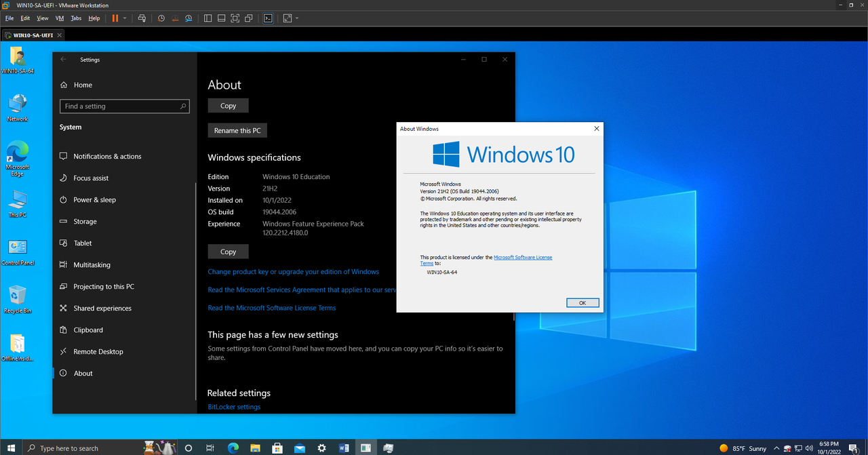Select the WIN10-SA-64 desktop folder icon
Image resolution: width=868 pixels, height=455 pixels.
click(18, 60)
